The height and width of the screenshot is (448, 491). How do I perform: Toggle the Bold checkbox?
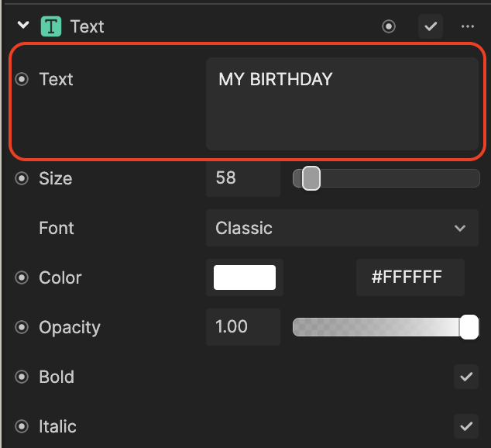point(466,377)
